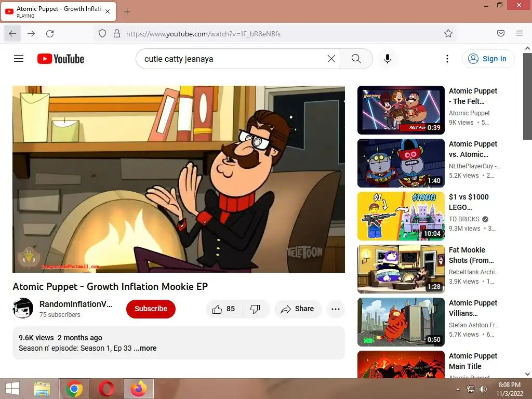Click TD BRICKS channel name

coord(464,219)
